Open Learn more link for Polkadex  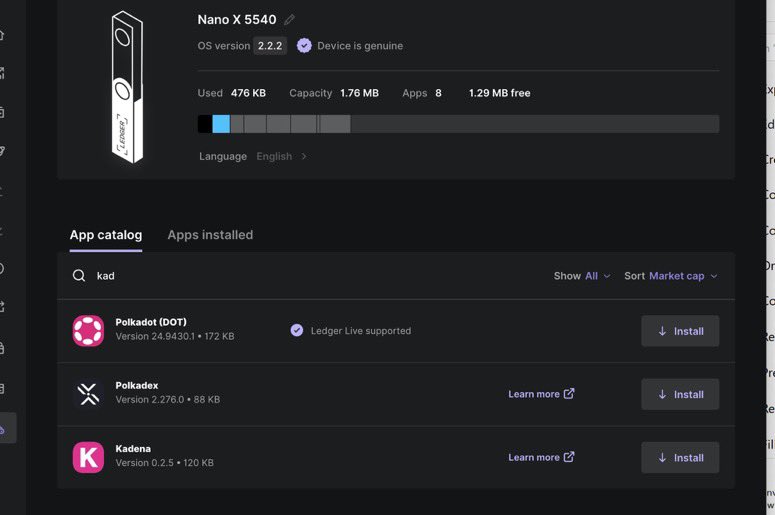click(541, 394)
